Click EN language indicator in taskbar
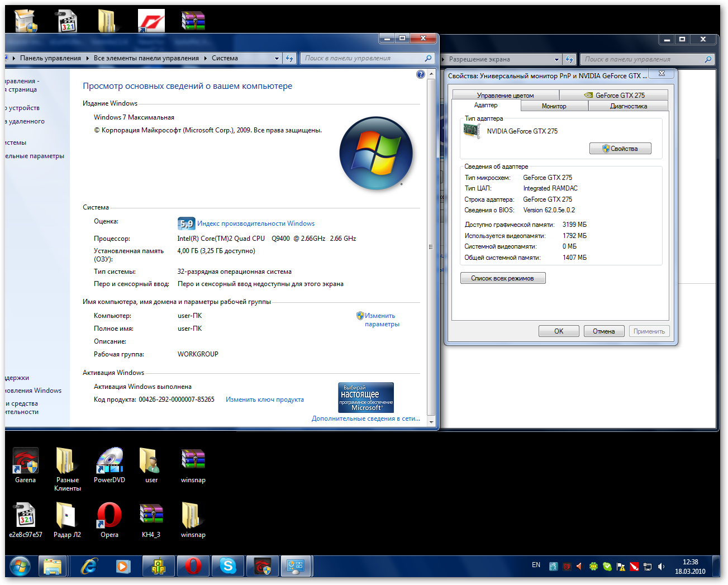The image size is (728, 585). point(536,565)
